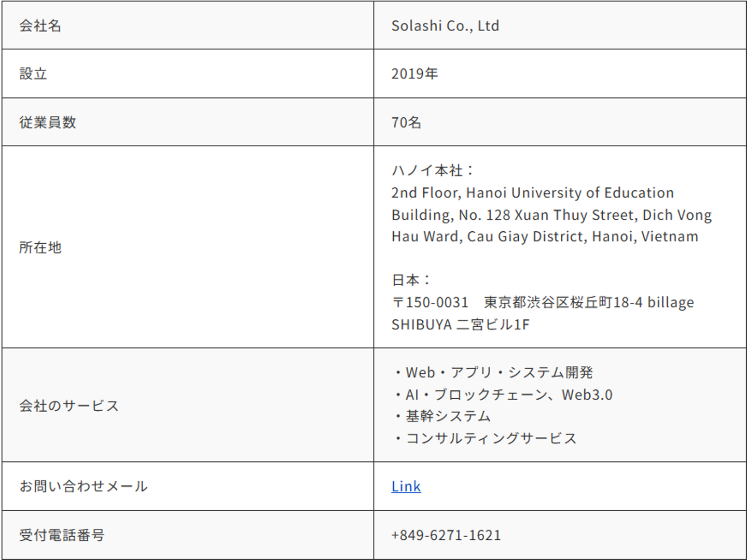Click the "コンサルティングサービス" service item
Image resolution: width=747 pixels, height=560 pixels.
(491, 439)
